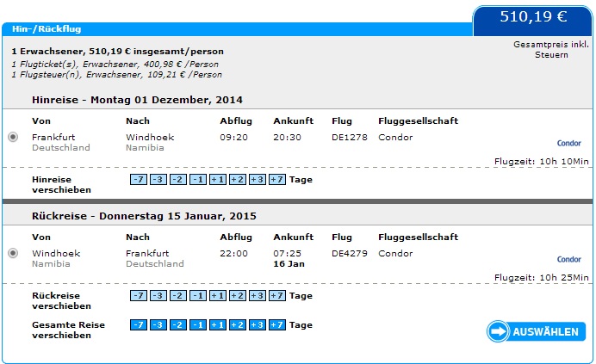The height and width of the screenshot is (364, 596).
Task: Click the arrow icon on the AUSWÄHLEN button
Action: coord(498,331)
